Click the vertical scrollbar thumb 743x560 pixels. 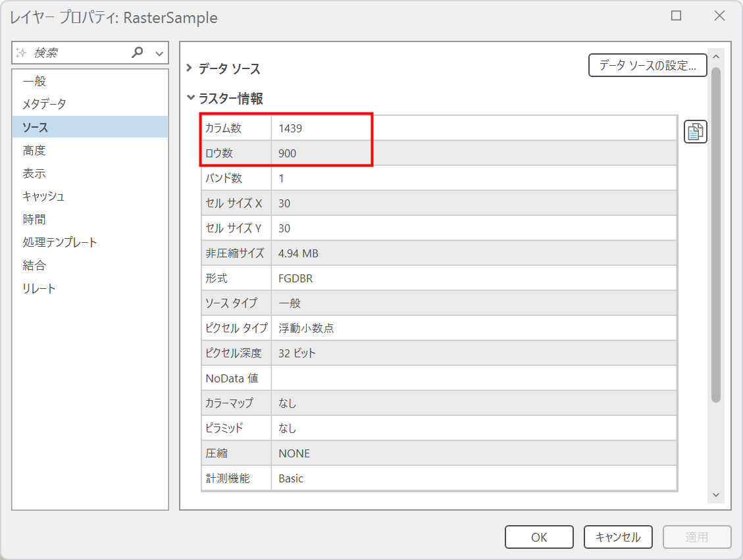point(716,234)
